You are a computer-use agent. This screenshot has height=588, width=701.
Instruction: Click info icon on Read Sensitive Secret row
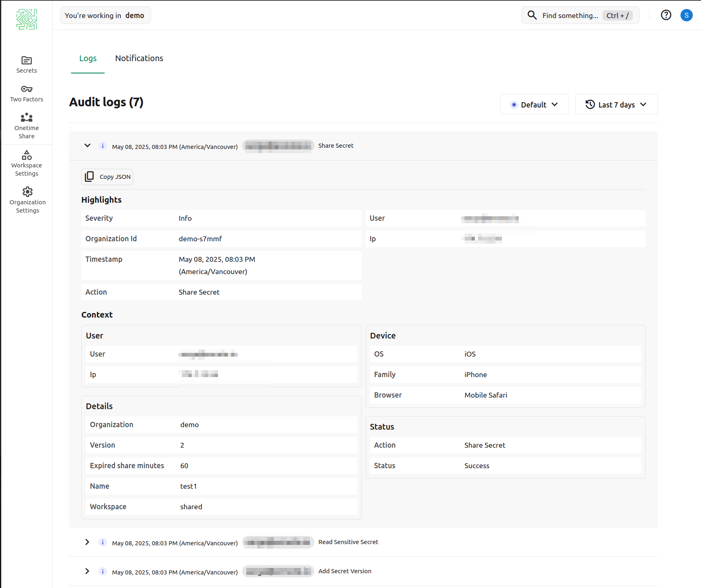pyautogui.click(x=103, y=542)
